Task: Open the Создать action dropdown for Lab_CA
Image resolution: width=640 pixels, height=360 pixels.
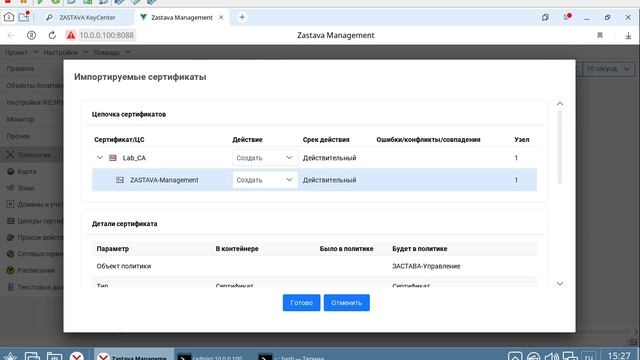Action: 265,158
